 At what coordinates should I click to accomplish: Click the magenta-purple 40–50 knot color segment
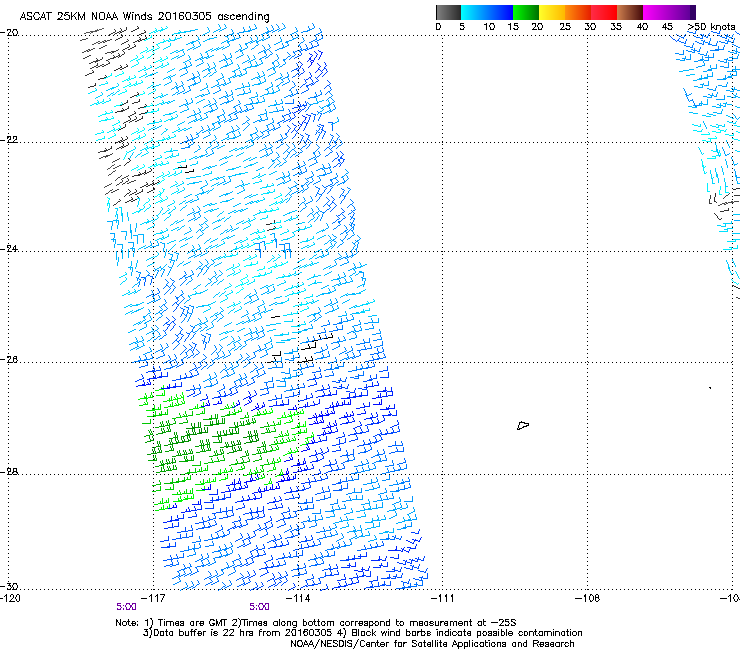pos(669,12)
